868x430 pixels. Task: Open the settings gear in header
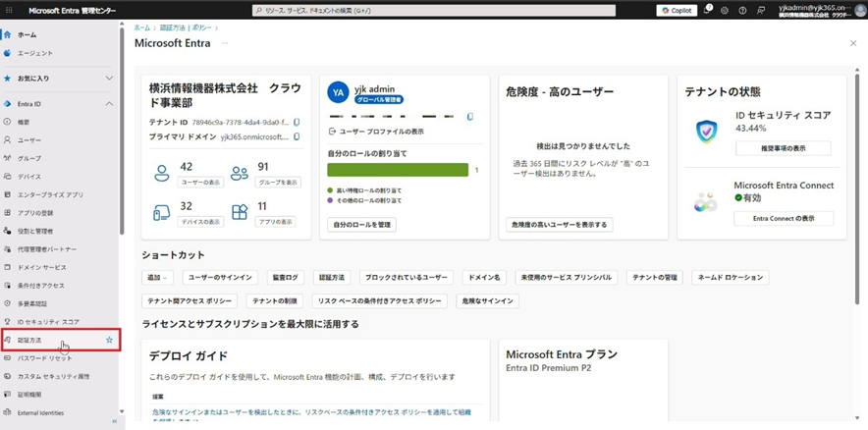[725, 10]
